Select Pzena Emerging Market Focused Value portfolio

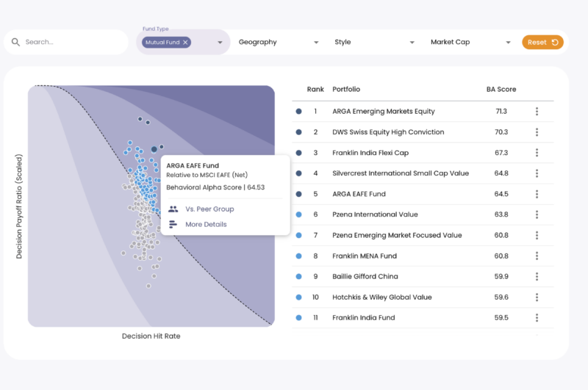point(397,235)
